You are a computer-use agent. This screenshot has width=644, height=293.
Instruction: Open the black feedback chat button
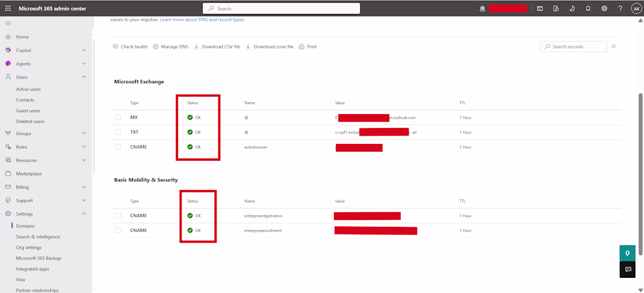tap(628, 270)
